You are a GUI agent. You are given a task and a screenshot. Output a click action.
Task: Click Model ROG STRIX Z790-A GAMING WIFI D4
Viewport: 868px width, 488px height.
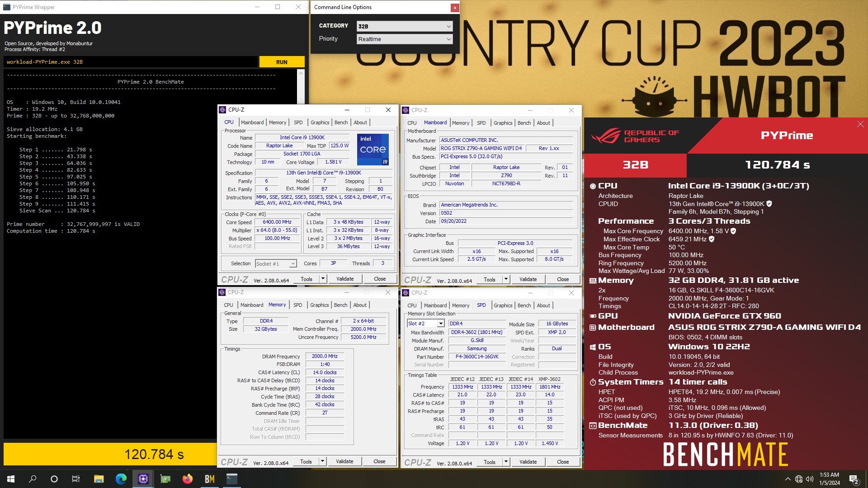[x=481, y=148]
